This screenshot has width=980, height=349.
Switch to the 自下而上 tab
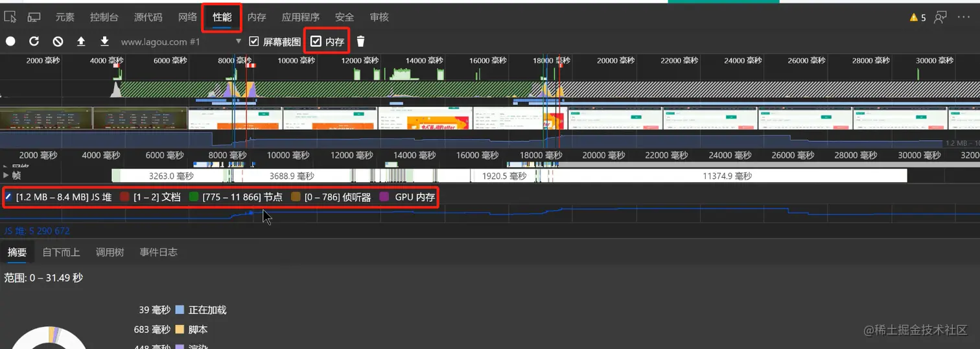coord(62,252)
